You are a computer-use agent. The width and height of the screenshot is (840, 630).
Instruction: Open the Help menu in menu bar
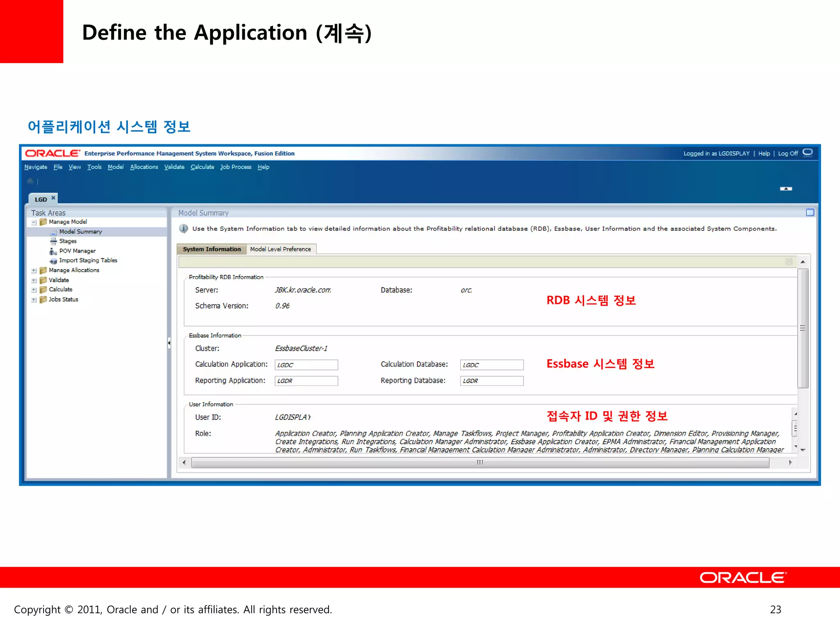[263, 167]
